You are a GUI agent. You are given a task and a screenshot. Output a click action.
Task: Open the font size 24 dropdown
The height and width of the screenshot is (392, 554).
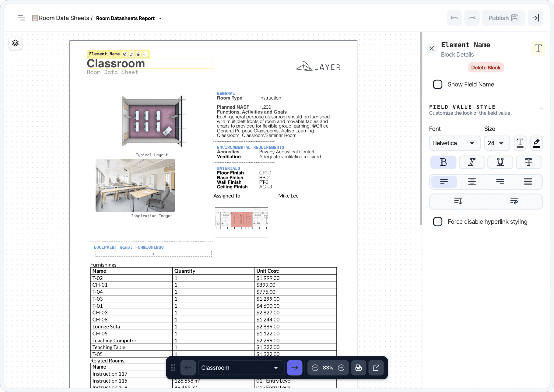pos(496,143)
